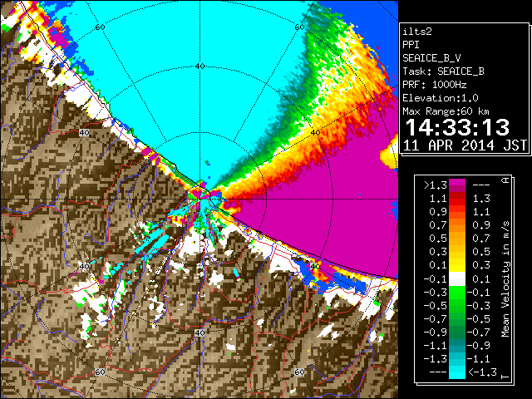532x399 pixels.
Task: Click the '0.9' label in the legend's left column
Action: point(438,212)
